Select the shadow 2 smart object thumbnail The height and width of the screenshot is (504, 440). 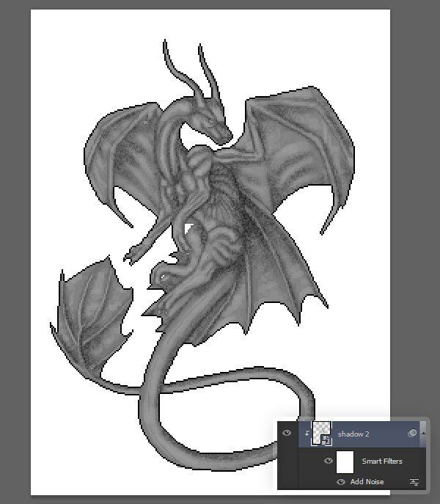(322, 434)
